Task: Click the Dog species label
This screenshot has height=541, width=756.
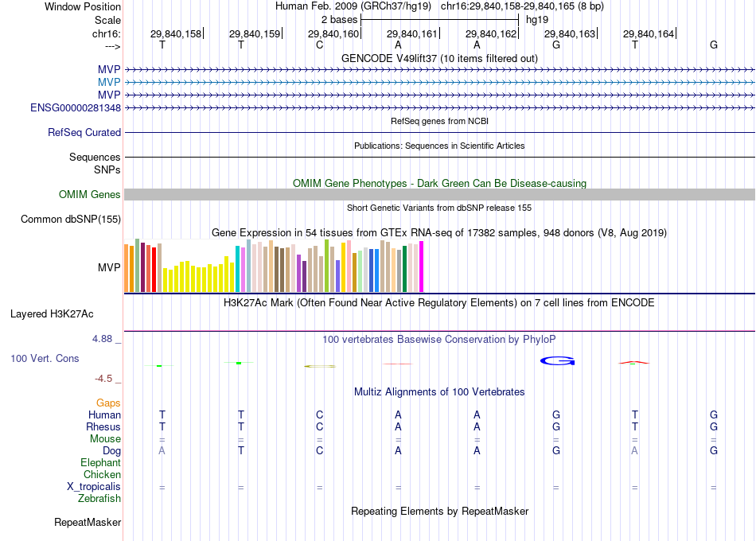Action: [x=112, y=451]
